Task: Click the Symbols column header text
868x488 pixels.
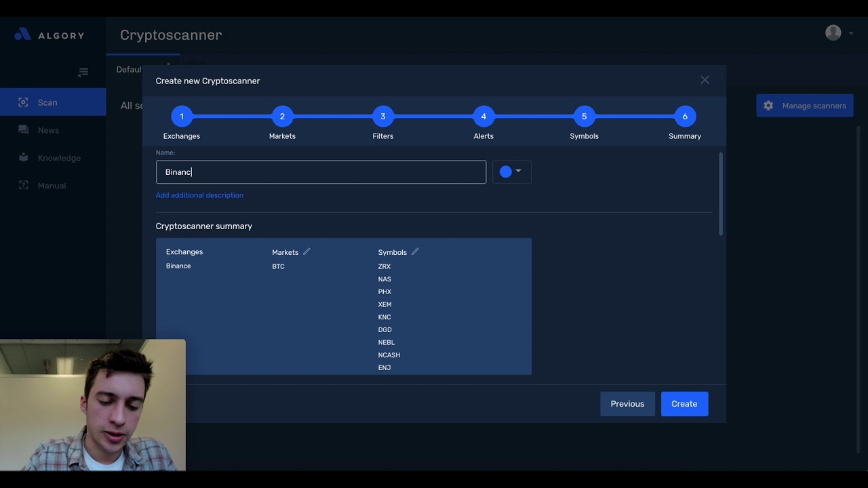Action: point(393,252)
